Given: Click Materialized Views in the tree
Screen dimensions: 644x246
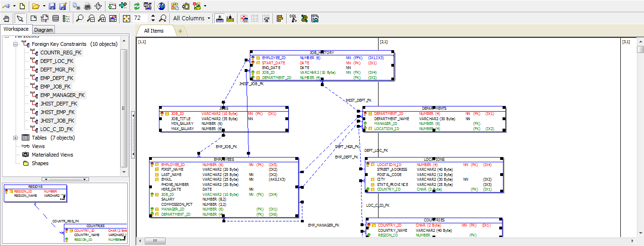Looking at the screenshot, I should tap(52, 155).
